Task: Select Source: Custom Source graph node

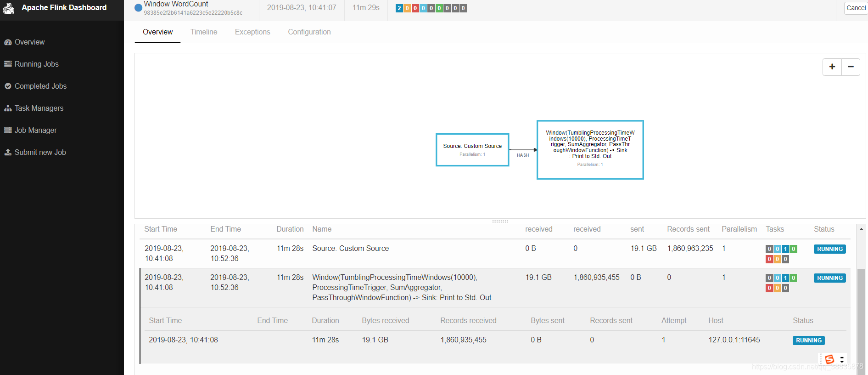Action: pyautogui.click(x=472, y=150)
